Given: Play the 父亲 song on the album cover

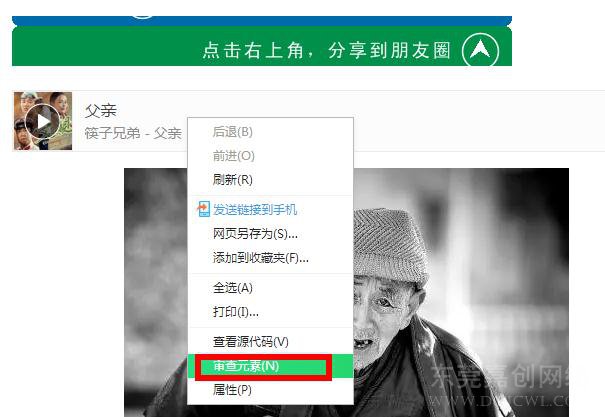Looking at the screenshot, I should point(42,121).
